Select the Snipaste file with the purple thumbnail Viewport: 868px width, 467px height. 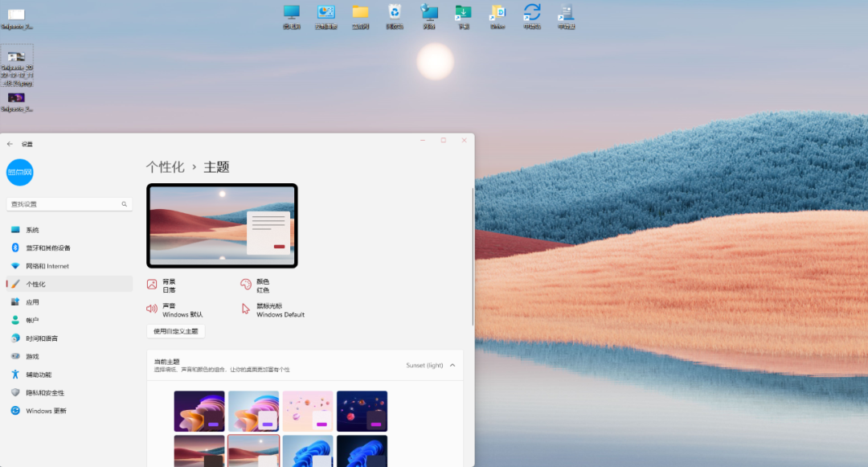click(17, 102)
